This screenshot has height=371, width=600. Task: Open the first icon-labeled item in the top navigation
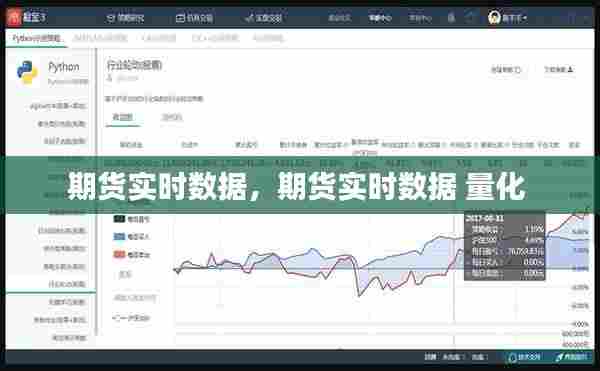click(125, 18)
